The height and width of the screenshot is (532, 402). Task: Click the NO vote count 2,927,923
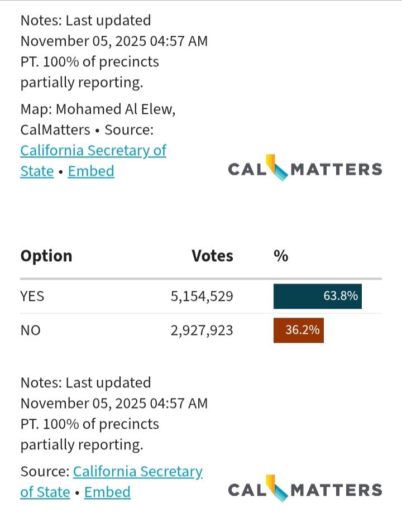(202, 330)
